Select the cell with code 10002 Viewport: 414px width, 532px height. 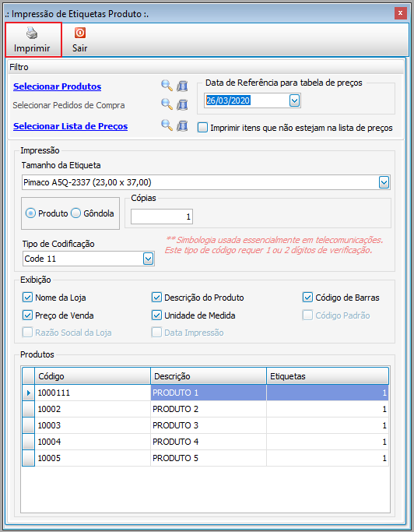(93, 409)
